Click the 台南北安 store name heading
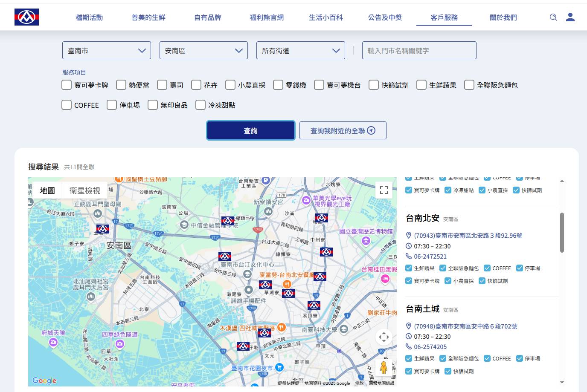 click(x=422, y=218)
